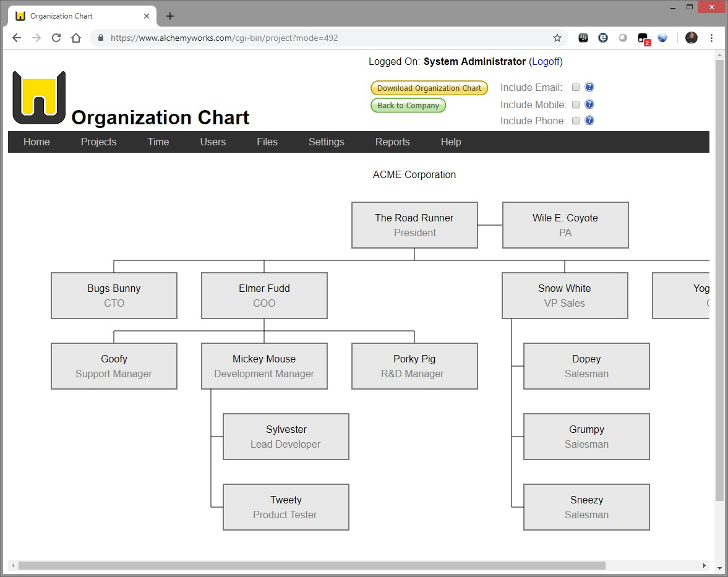Viewport: 728px width, 577px height.
Task: Open a new browser tab
Action: (170, 16)
